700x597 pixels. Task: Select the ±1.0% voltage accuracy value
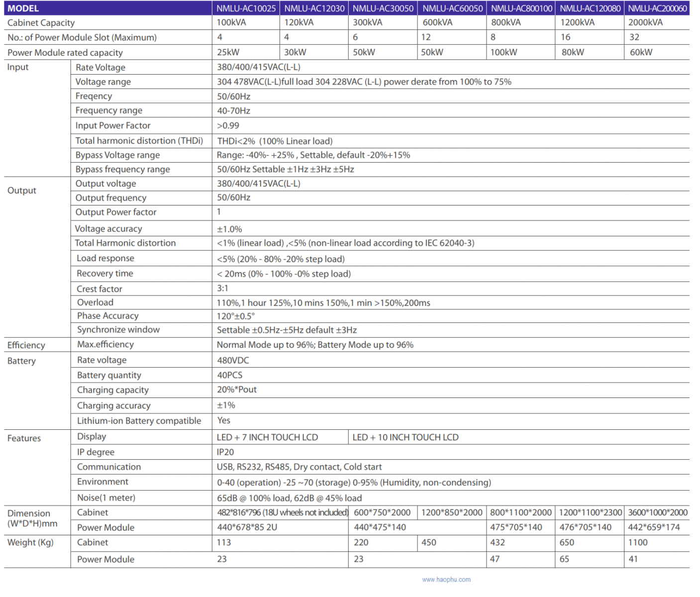229,229
